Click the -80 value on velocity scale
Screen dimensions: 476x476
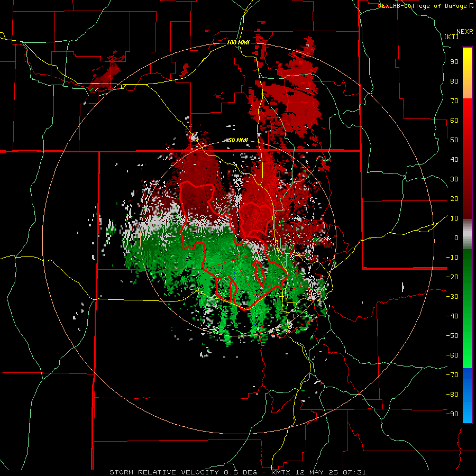(x=452, y=395)
